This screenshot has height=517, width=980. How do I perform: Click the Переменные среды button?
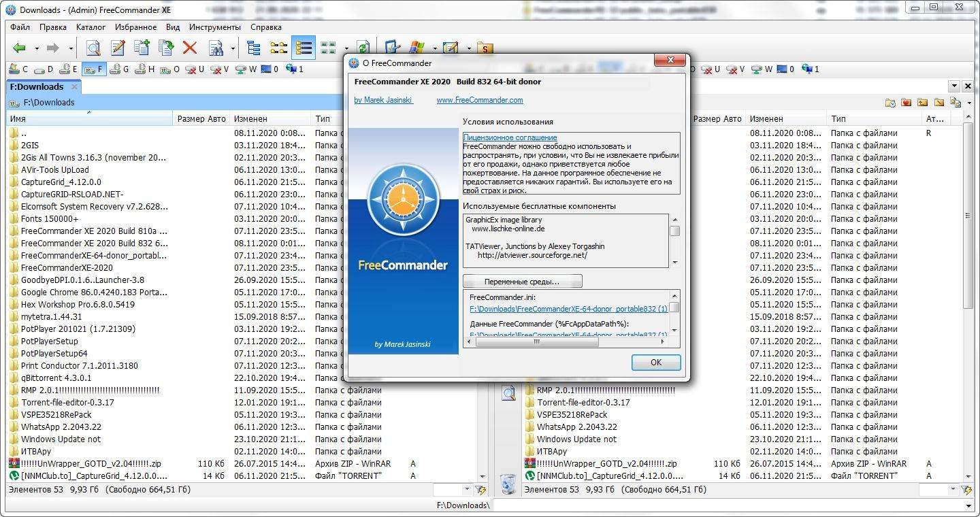[x=522, y=281]
